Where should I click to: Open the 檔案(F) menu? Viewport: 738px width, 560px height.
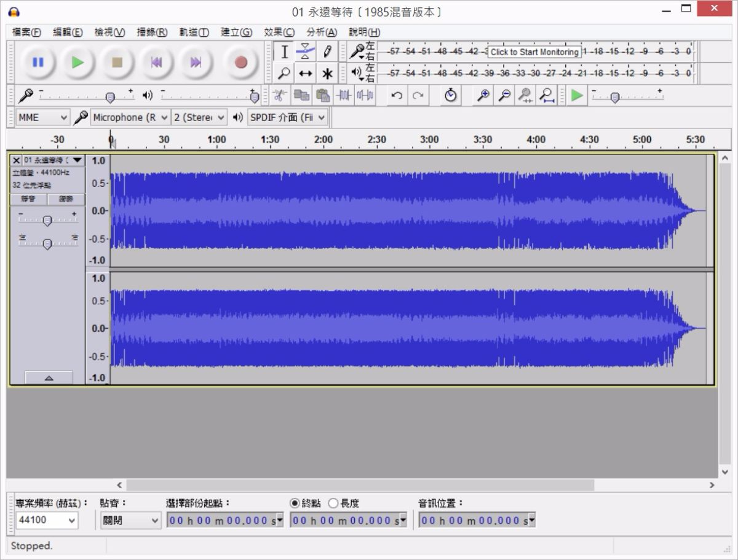point(27,32)
